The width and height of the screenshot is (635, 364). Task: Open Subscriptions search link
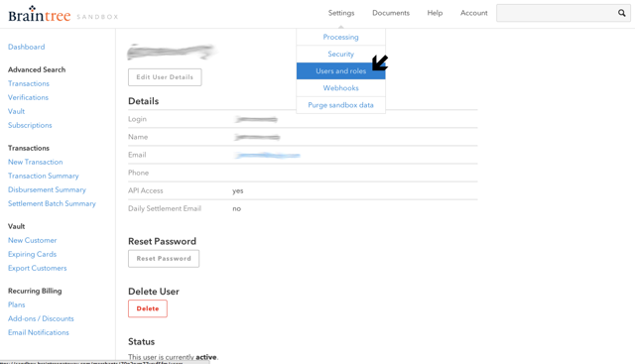coord(30,125)
